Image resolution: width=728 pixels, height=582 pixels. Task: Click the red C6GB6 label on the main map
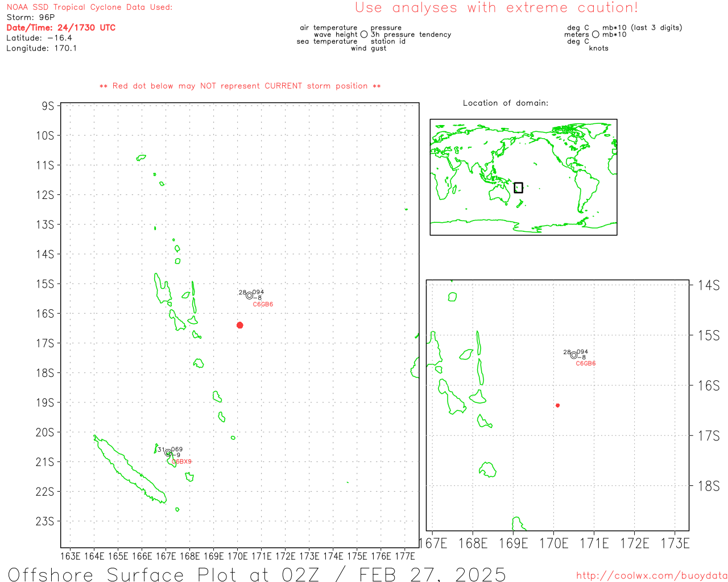(263, 305)
